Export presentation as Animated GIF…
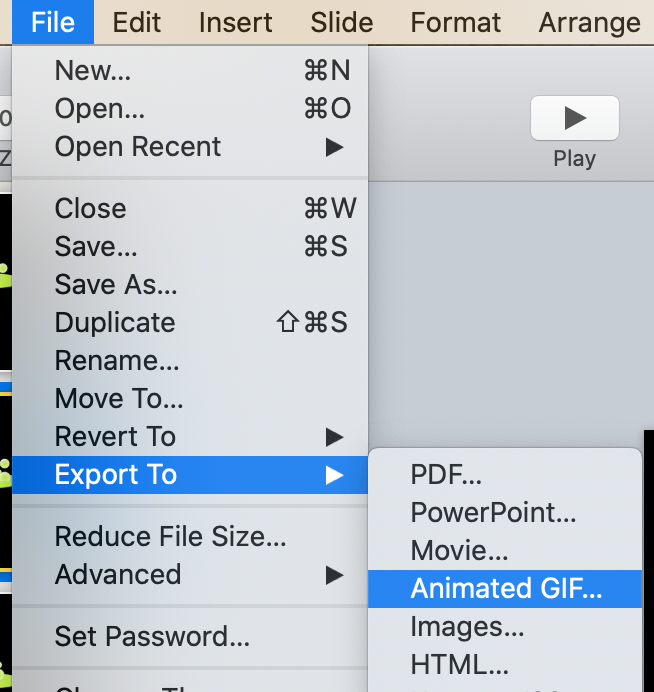 pos(507,588)
